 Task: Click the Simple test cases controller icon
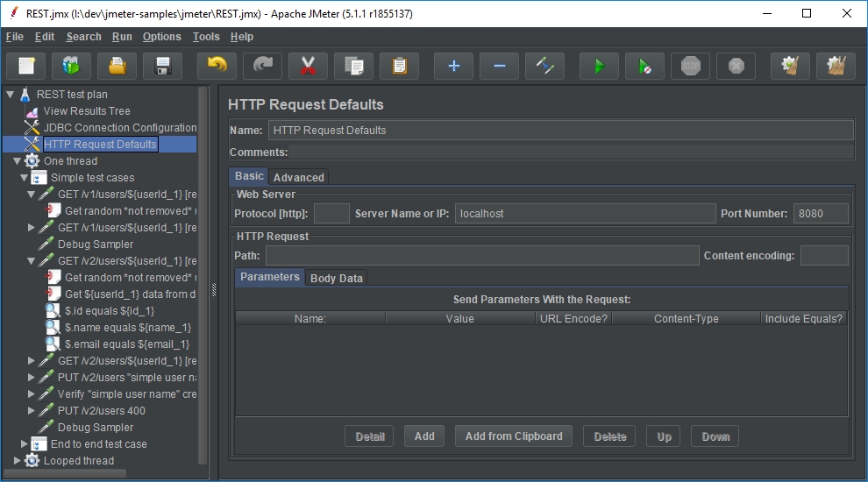(x=39, y=178)
